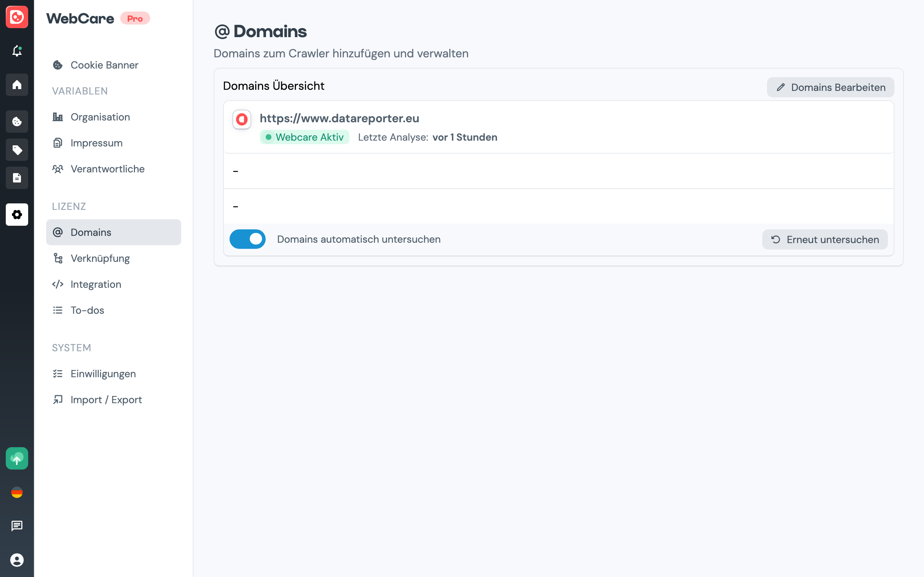Select the home icon in the dark sidebar

click(17, 85)
